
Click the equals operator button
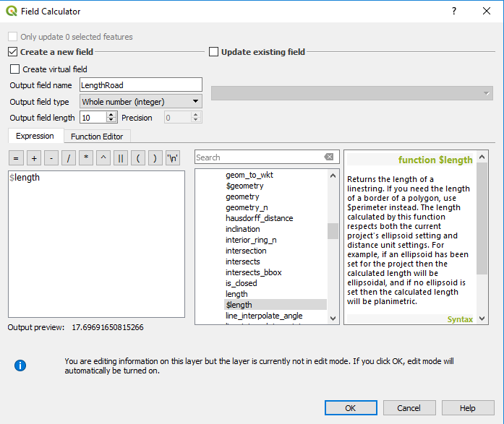pos(16,158)
